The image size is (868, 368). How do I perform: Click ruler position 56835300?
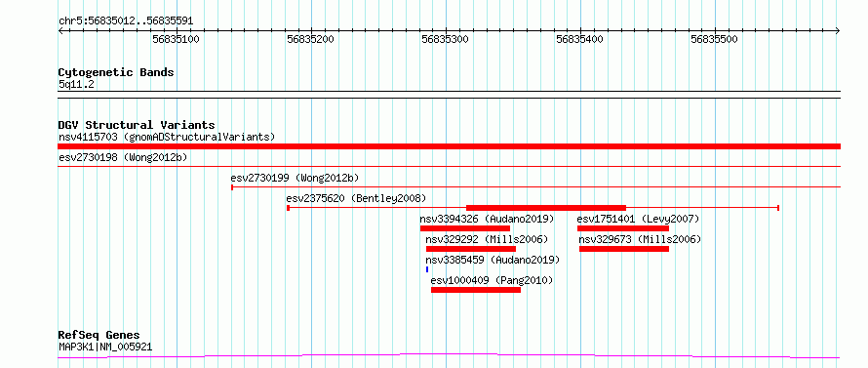(x=445, y=39)
